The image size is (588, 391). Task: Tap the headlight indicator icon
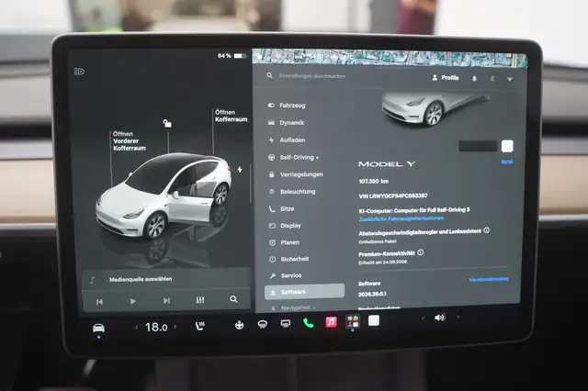coord(79,72)
